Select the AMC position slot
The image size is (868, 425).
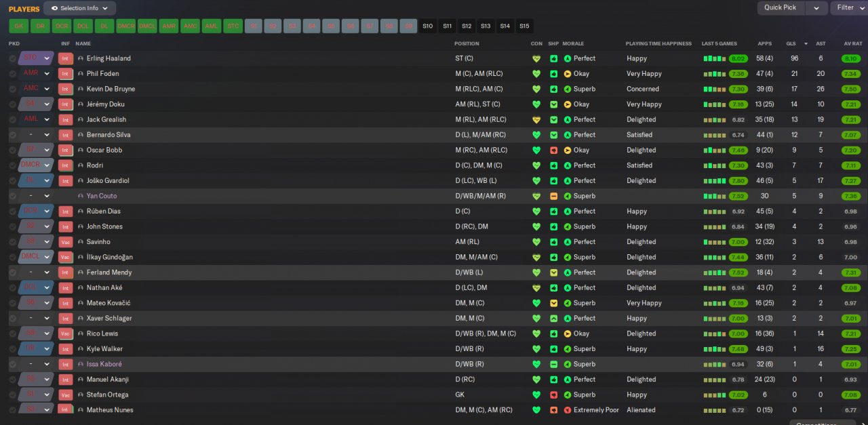click(191, 26)
